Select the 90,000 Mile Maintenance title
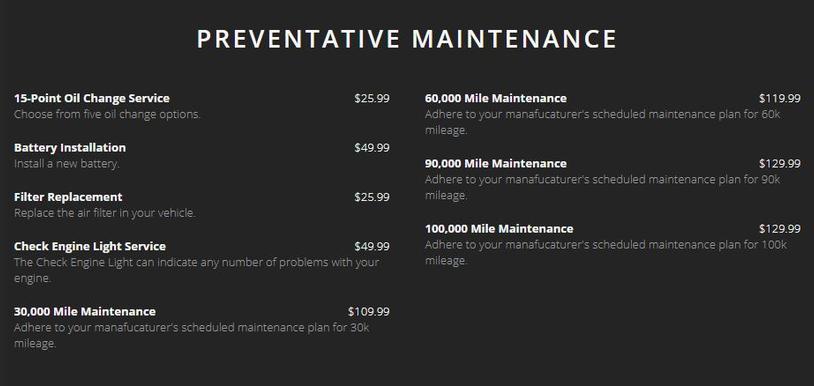This screenshot has height=386, width=814. [x=496, y=163]
